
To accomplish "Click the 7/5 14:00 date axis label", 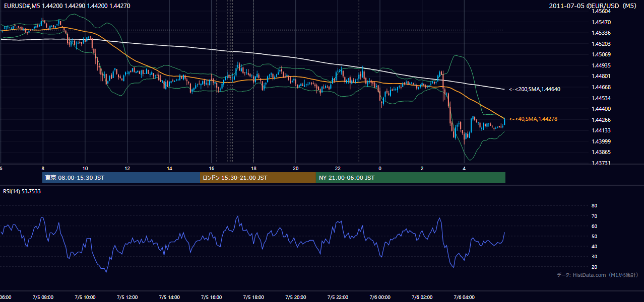I will point(169,297).
